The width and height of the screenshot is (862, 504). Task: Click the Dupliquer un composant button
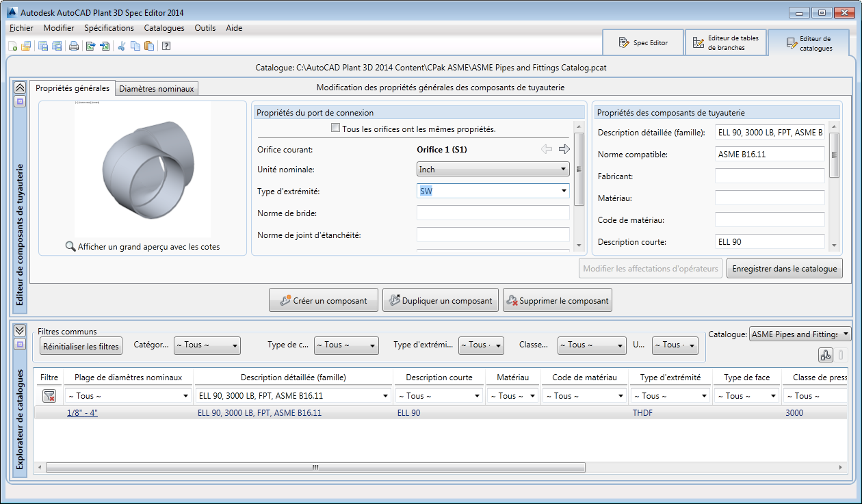pyautogui.click(x=440, y=300)
